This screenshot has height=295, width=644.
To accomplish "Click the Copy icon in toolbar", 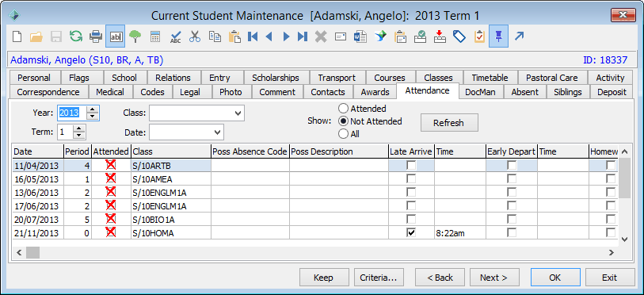I will 215,36.
